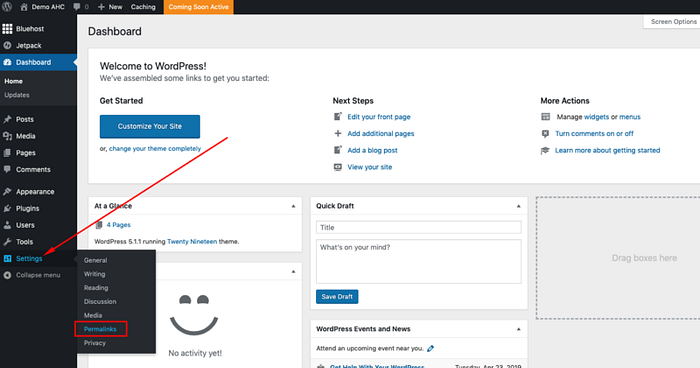Click the graduation cap icon beside Learn more

545,151
